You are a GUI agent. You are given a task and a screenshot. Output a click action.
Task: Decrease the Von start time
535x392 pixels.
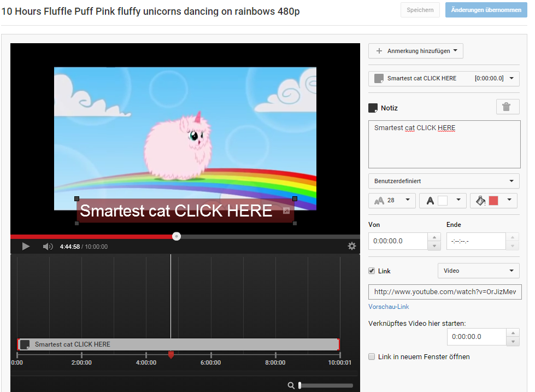(x=434, y=246)
